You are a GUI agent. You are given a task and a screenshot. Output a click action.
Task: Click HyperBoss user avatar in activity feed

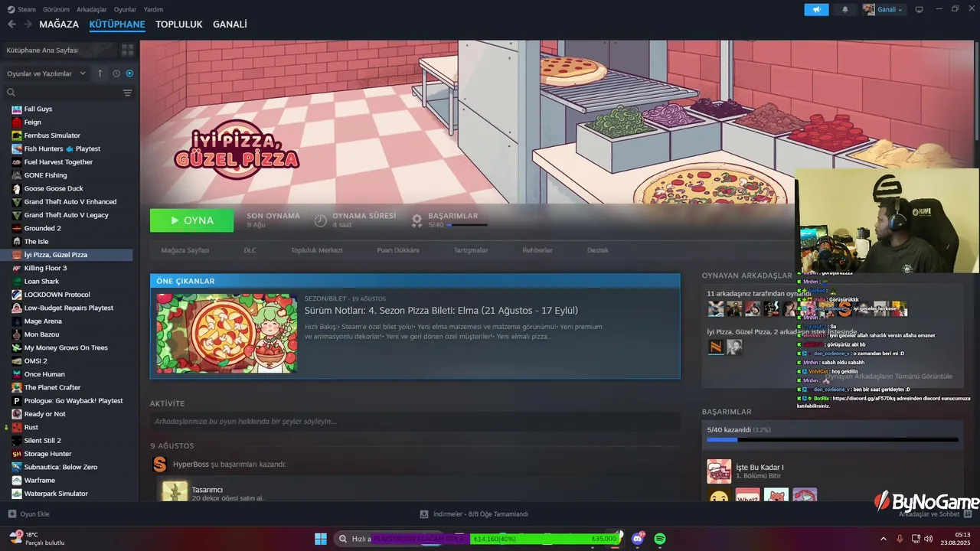(159, 465)
